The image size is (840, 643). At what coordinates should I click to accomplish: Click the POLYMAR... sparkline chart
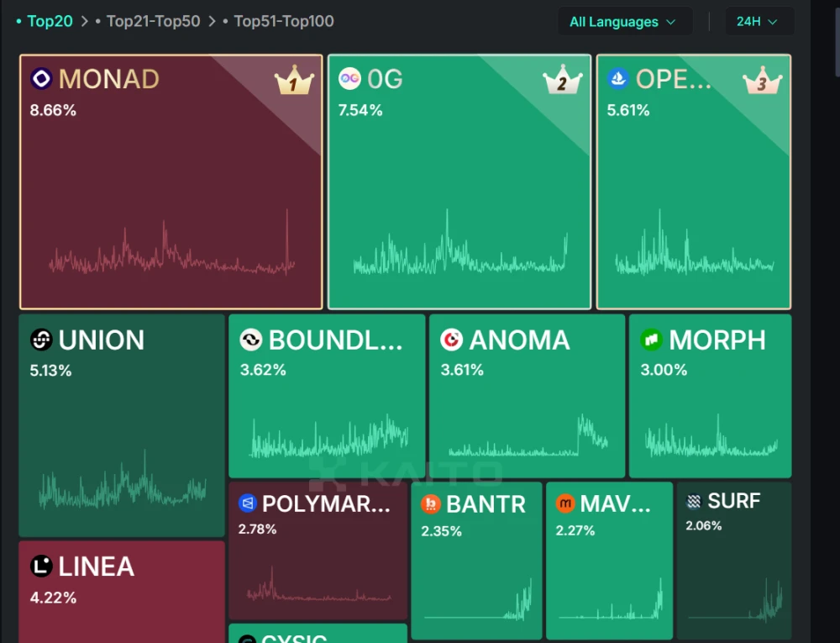click(319, 584)
